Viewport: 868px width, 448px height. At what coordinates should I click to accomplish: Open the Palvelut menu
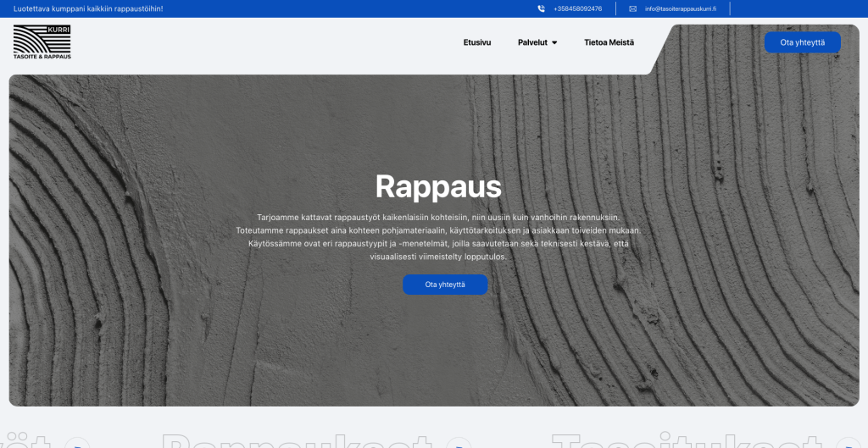[532, 42]
